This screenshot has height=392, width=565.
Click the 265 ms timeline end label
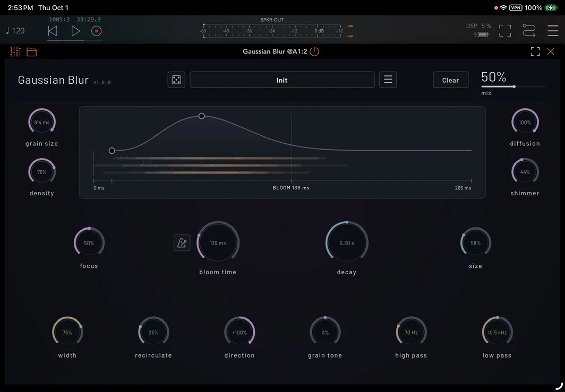coord(463,188)
